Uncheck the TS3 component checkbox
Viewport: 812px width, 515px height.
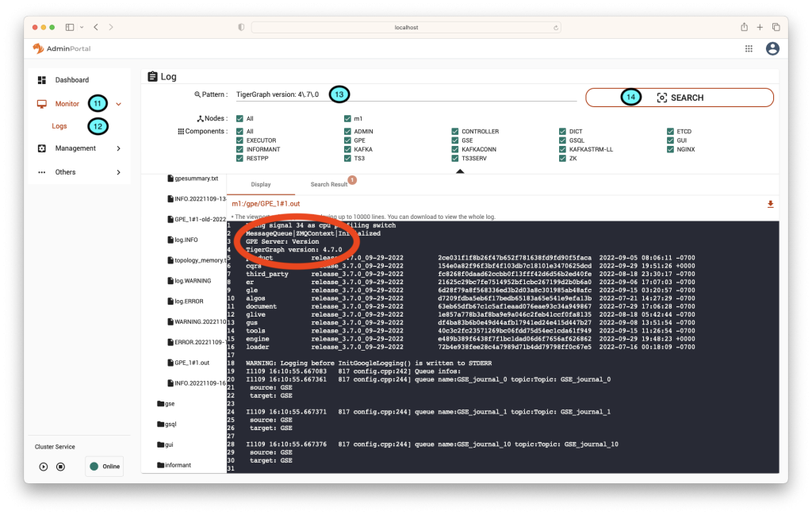347,159
